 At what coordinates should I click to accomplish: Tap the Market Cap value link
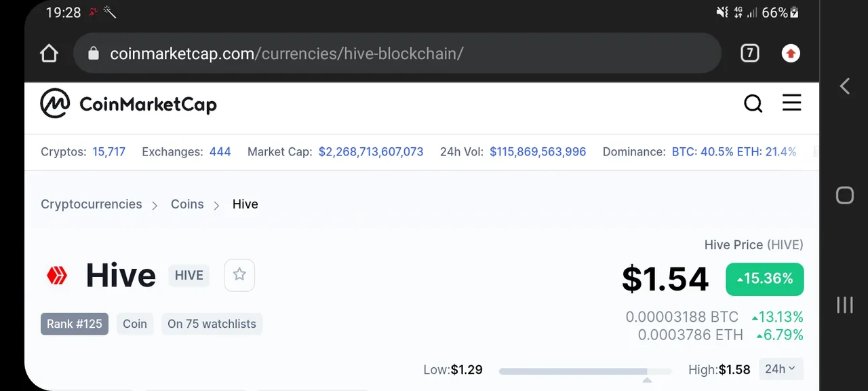371,152
